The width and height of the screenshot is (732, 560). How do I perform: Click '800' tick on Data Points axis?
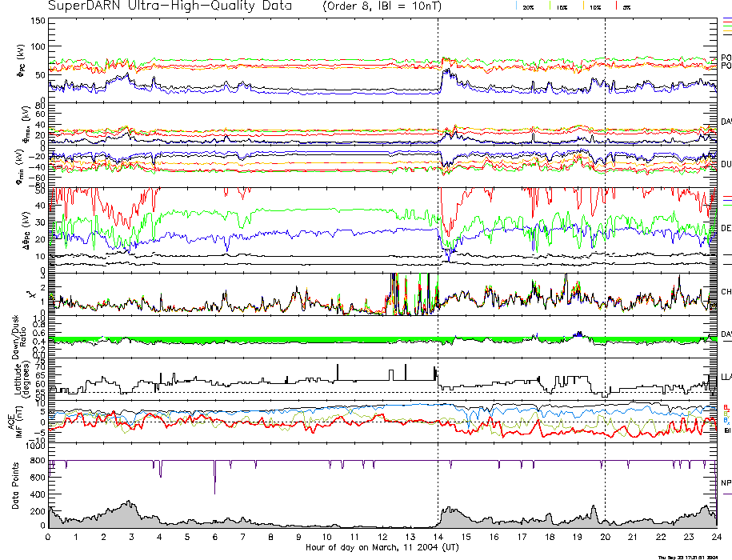tap(38, 461)
